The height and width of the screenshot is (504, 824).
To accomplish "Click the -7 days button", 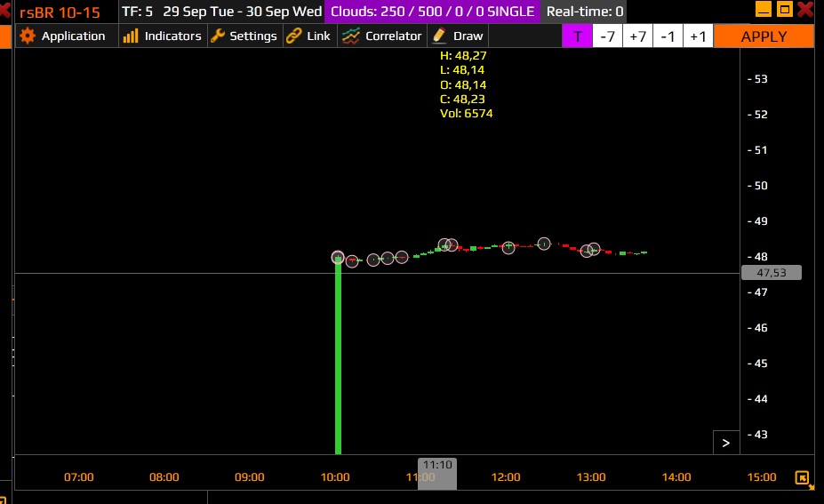I will coord(607,36).
